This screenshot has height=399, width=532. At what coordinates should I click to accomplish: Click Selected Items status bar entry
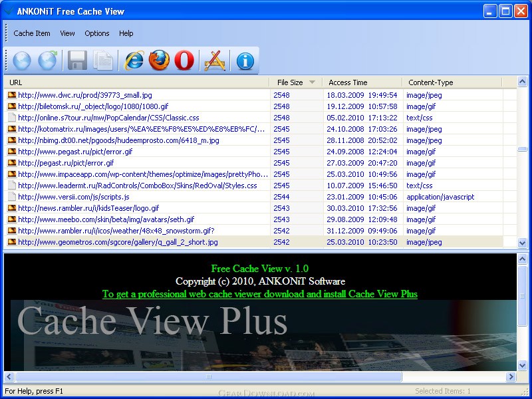coord(443,391)
